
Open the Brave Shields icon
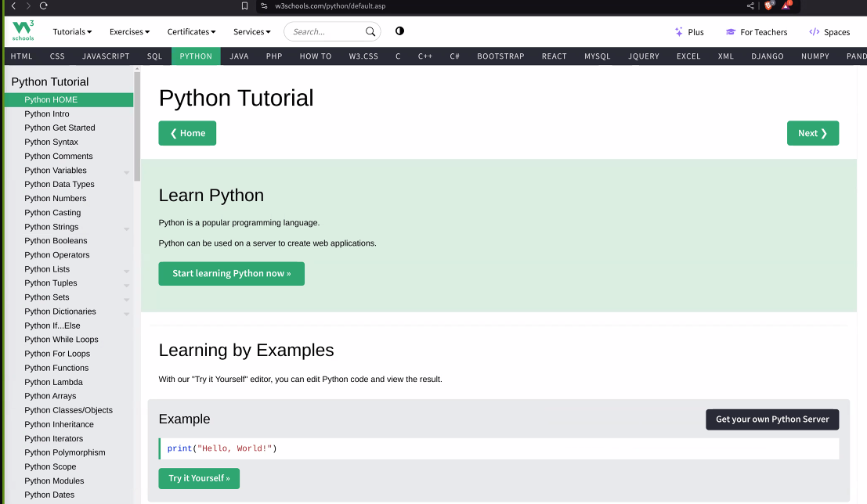[x=768, y=5]
